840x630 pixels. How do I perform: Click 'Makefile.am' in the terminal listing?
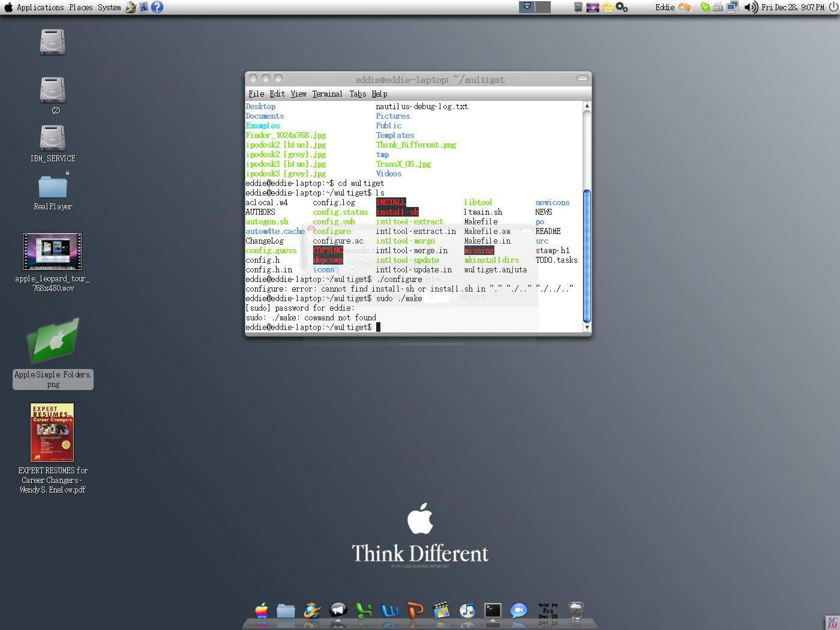pos(487,231)
